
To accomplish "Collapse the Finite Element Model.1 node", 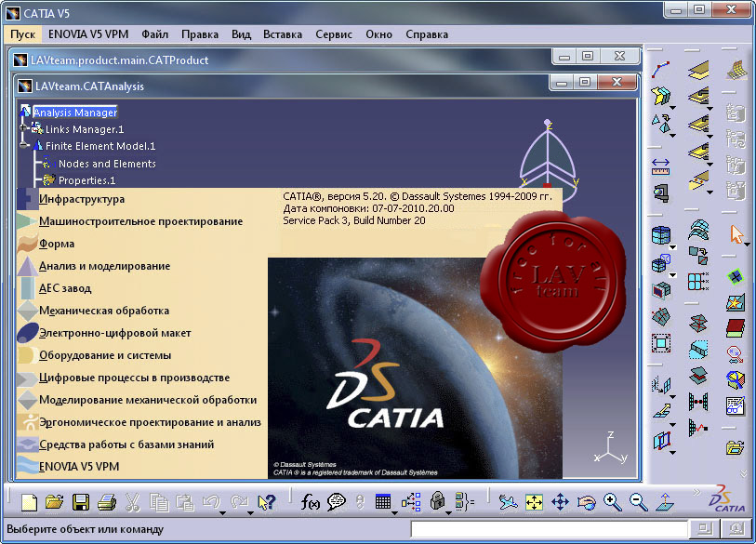I will [x=22, y=145].
